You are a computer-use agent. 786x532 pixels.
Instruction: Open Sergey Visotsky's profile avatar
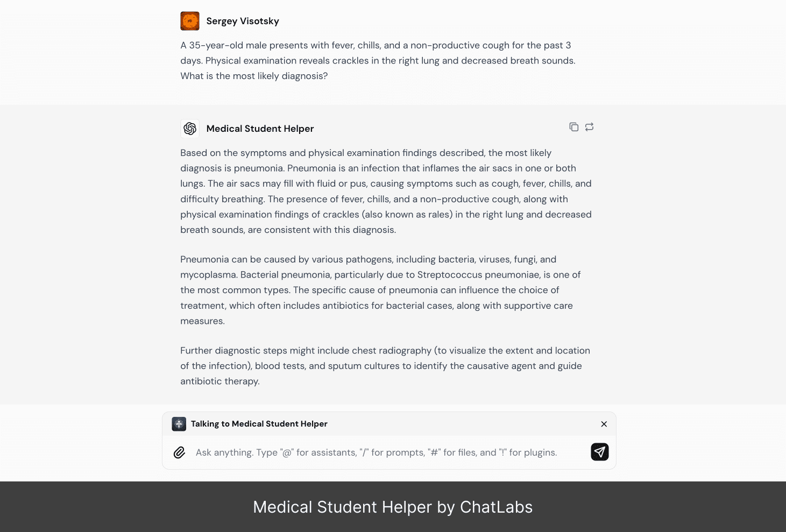pyautogui.click(x=190, y=20)
